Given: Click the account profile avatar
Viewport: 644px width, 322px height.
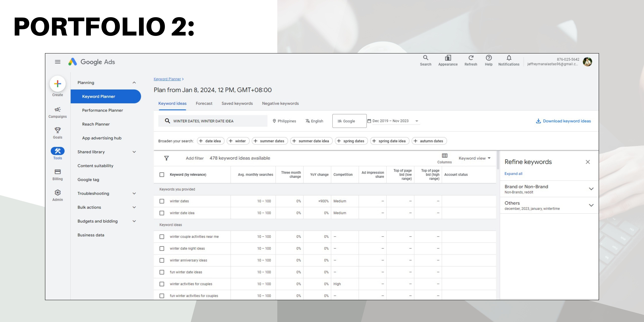Looking at the screenshot, I should (x=587, y=61).
